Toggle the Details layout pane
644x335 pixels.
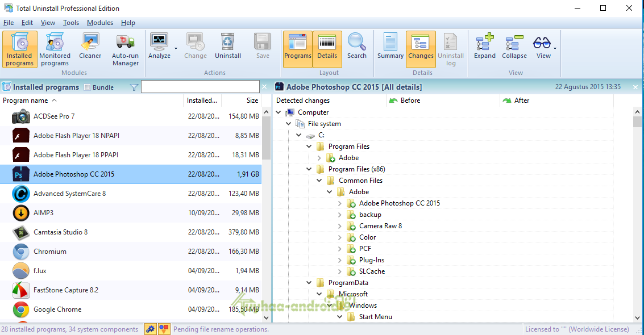327,49
